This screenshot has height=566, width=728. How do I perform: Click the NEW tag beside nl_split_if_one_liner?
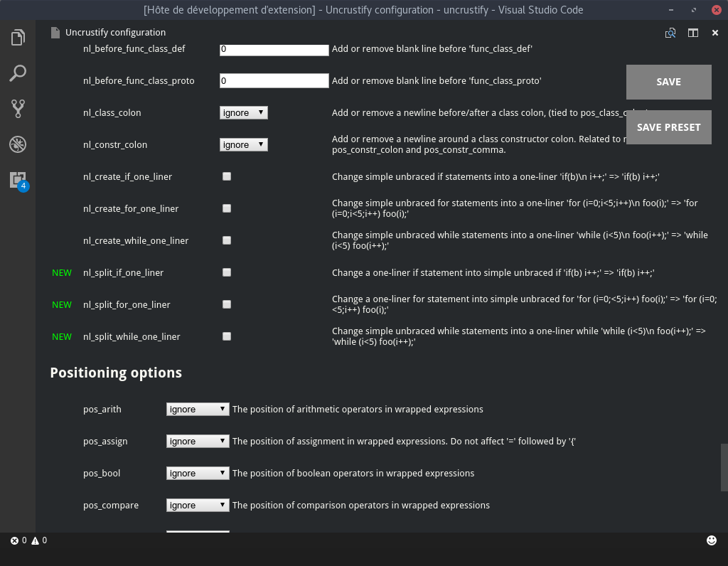pyautogui.click(x=62, y=273)
